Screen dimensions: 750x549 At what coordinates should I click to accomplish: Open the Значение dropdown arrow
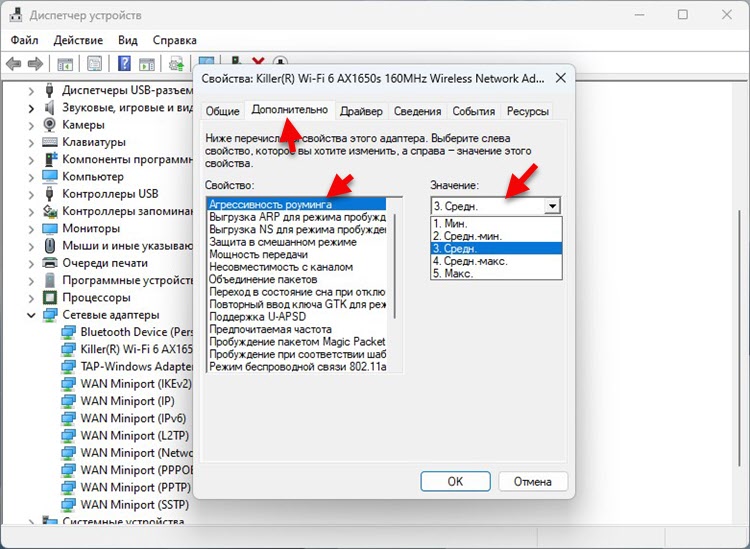click(550, 205)
